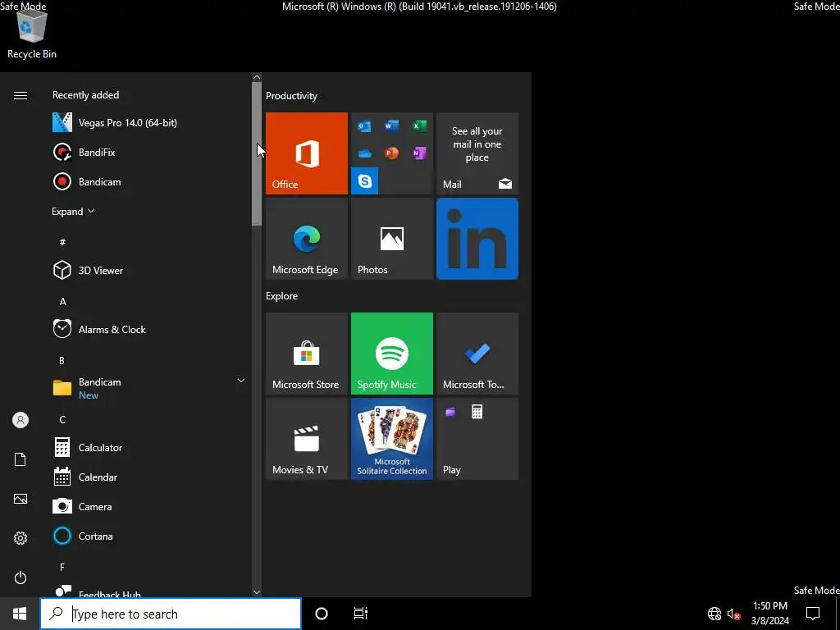Open BandiFix from Recently added
Image resolution: width=840 pixels, height=630 pixels.
(x=148, y=152)
